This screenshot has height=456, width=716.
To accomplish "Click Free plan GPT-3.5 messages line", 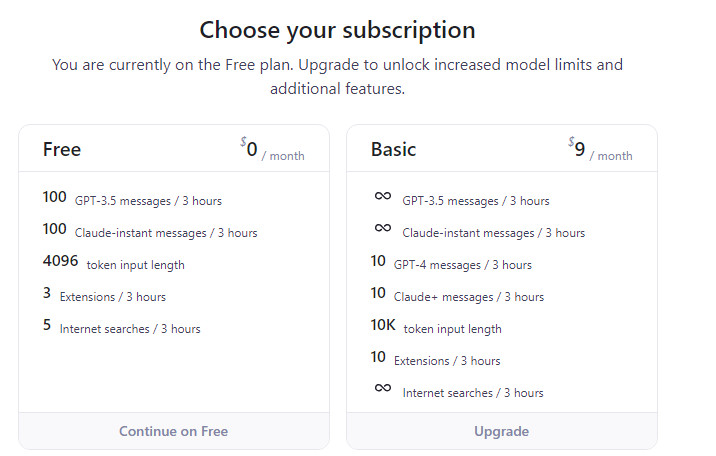I will point(132,199).
